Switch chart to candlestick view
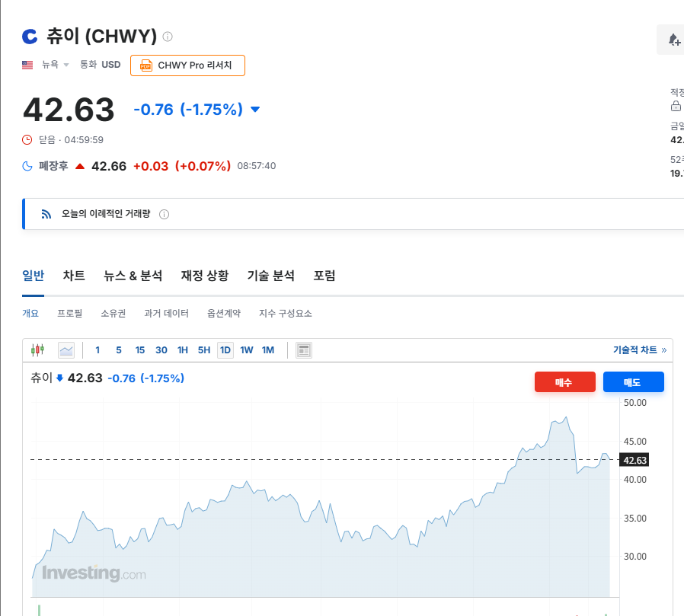 coord(37,350)
